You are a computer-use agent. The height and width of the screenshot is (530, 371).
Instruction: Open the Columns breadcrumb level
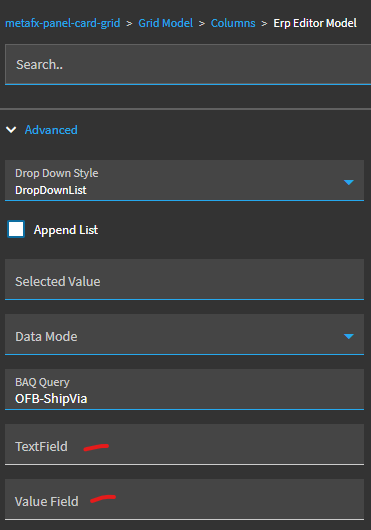click(x=233, y=23)
